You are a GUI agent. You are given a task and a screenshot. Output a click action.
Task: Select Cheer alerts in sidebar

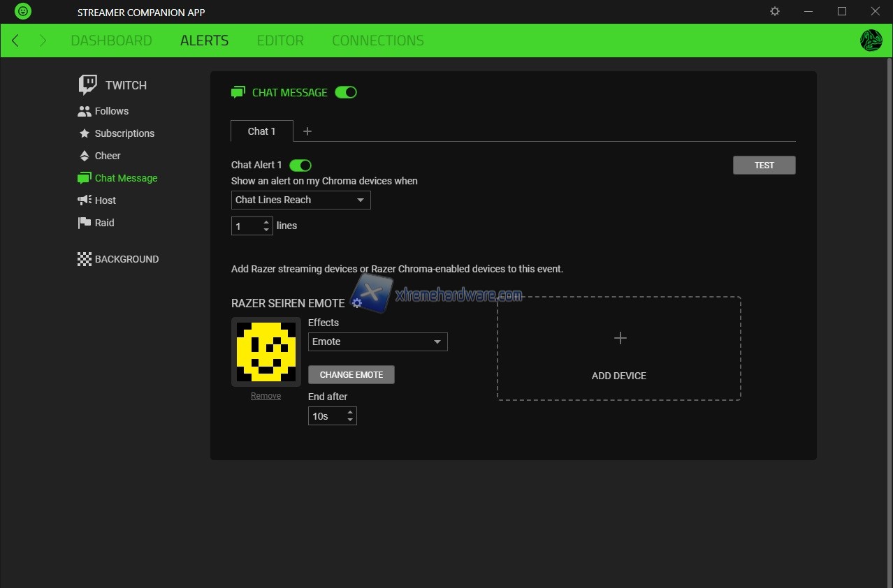(107, 156)
